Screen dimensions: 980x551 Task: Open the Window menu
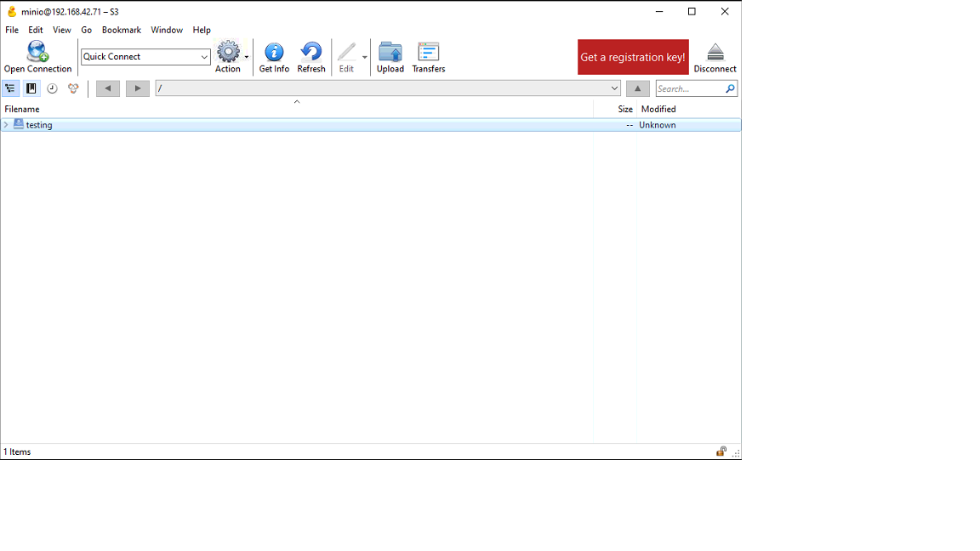coord(167,30)
